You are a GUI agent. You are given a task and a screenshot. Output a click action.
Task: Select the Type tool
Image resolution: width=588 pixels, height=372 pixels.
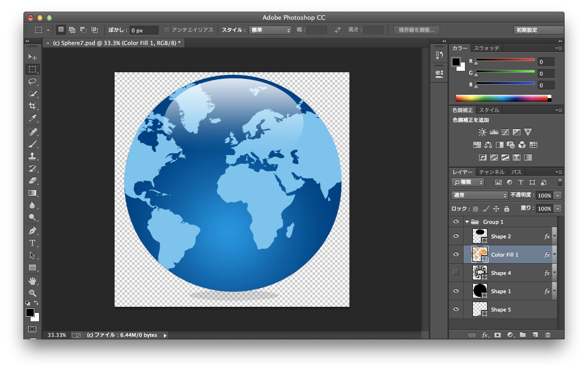point(32,243)
